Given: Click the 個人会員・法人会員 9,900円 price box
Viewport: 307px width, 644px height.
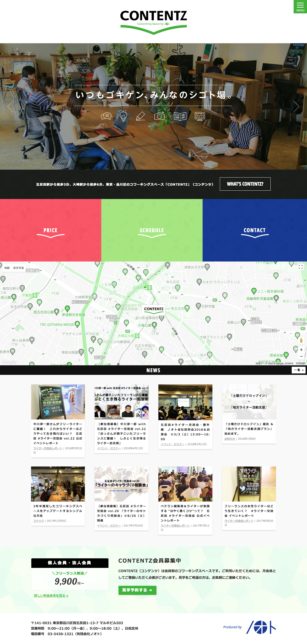Looking at the screenshot, I should [x=70, y=574].
